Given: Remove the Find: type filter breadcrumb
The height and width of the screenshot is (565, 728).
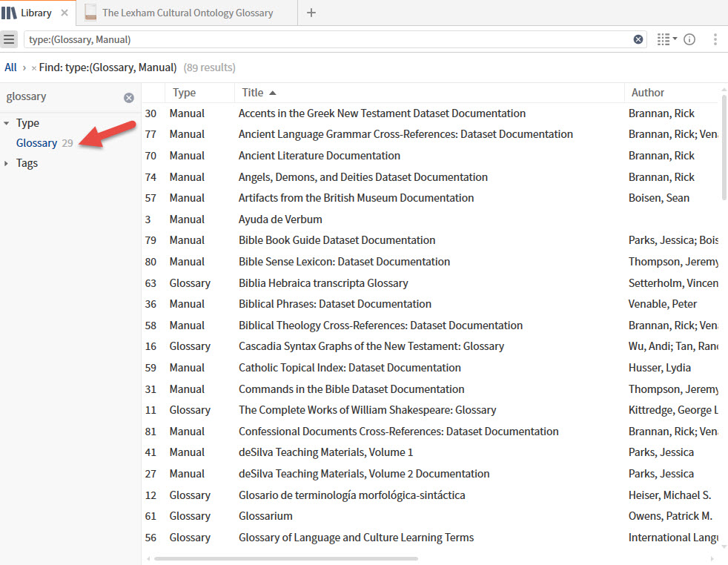Looking at the screenshot, I should [33, 68].
